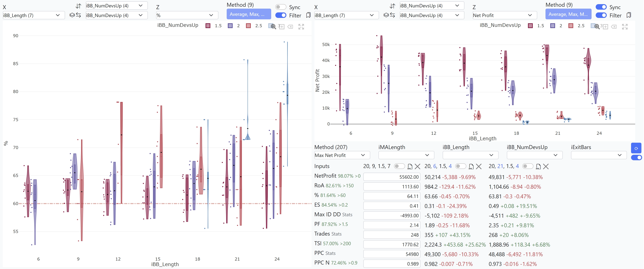This screenshot has height=269, width=644.
Task: Click the bookmark icon beside left Filter
Action: (x=308, y=15)
